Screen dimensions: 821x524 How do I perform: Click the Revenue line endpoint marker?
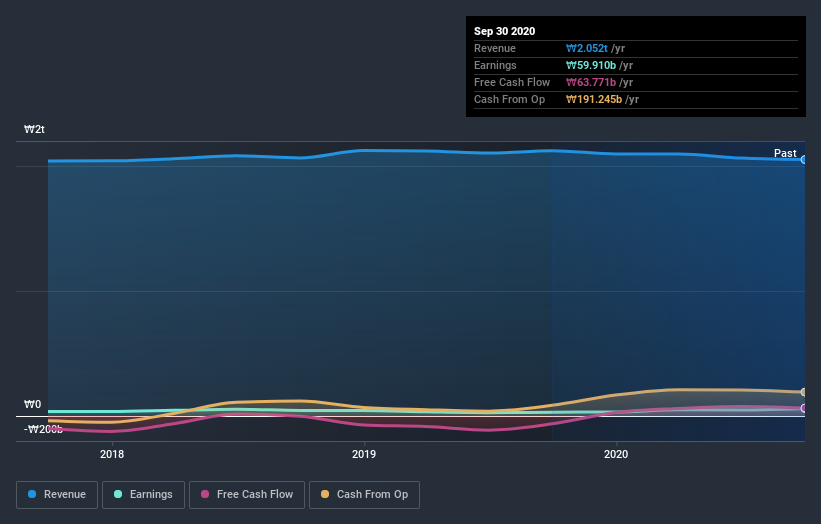[x=804, y=160]
